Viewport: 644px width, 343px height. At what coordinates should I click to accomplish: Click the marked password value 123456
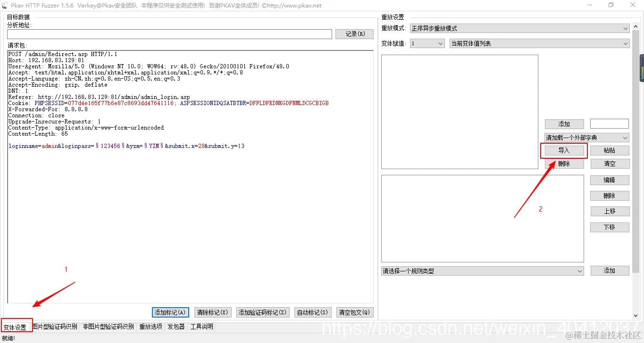[110, 146]
